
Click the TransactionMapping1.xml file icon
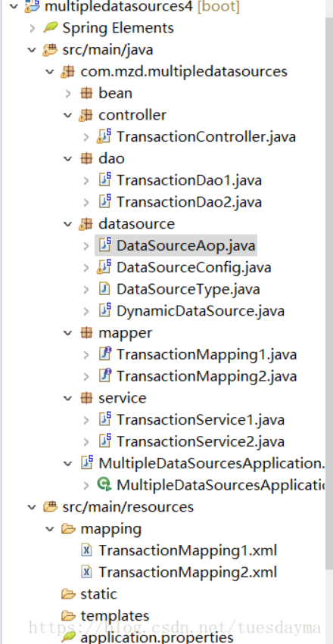[86, 550]
